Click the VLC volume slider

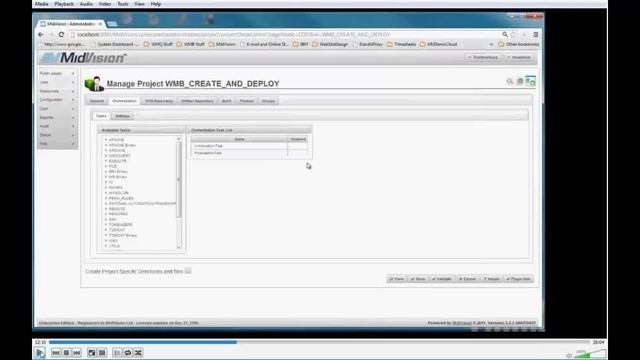point(590,354)
